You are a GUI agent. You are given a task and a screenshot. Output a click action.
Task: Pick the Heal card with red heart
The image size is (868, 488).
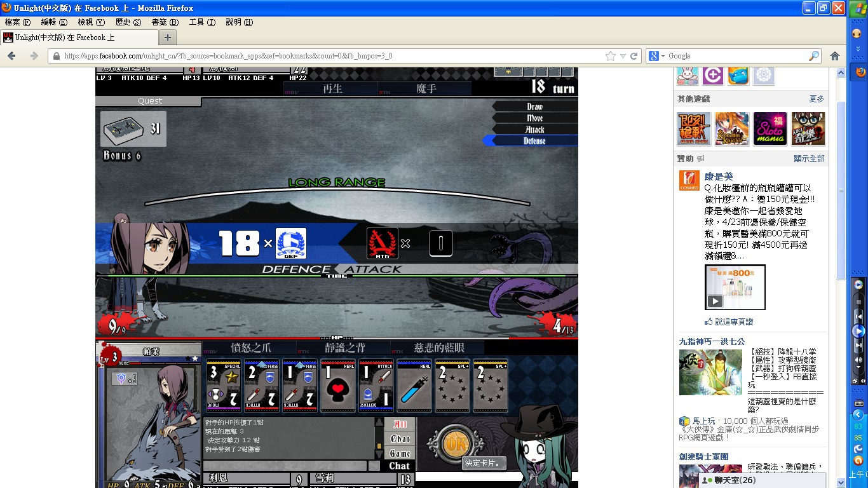point(338,386)
